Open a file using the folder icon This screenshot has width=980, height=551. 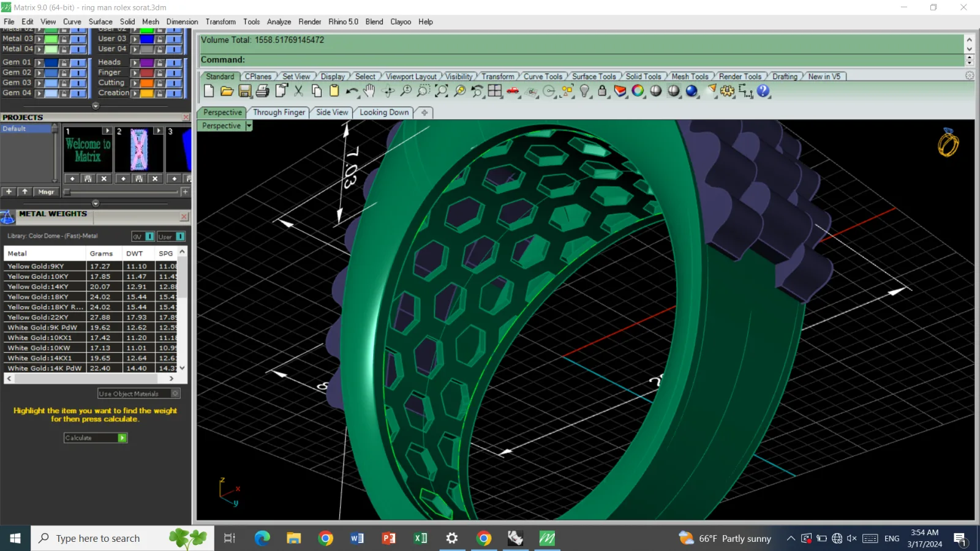pyautogui.click(x=227, y=91)
